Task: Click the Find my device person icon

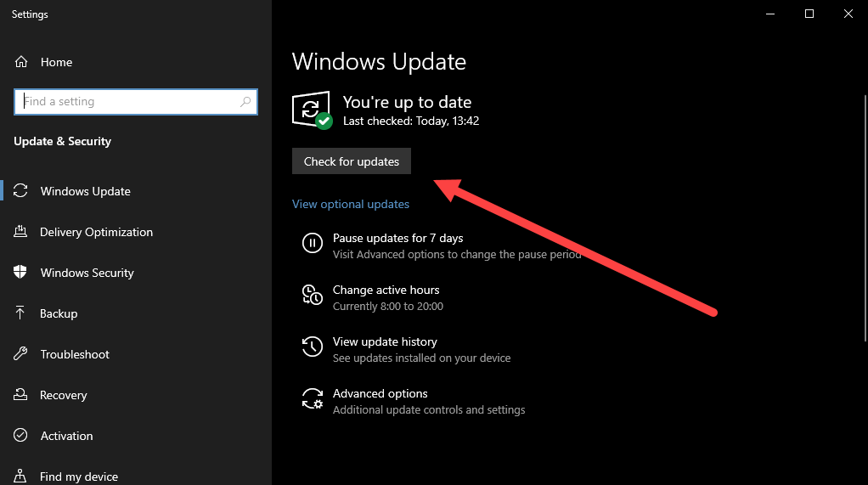Action: [x=20, y=477]
